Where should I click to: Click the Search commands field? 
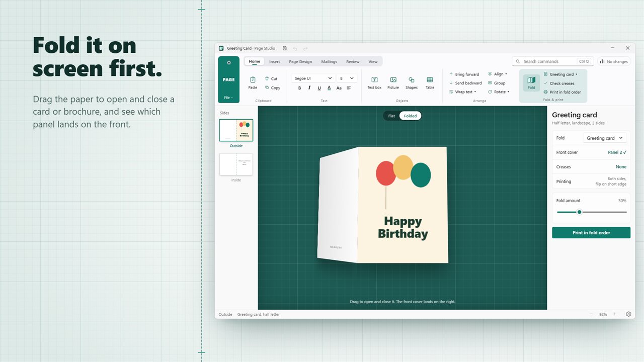click(x=552, y=61)
